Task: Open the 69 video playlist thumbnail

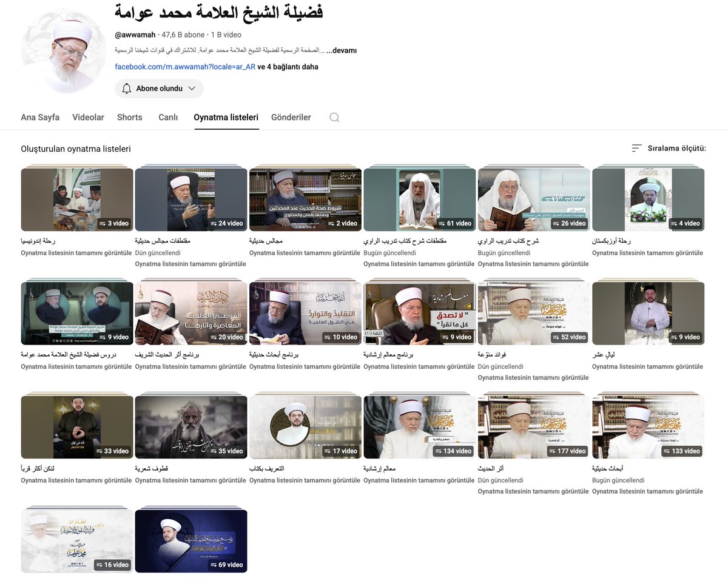Action: pos(191,541)
